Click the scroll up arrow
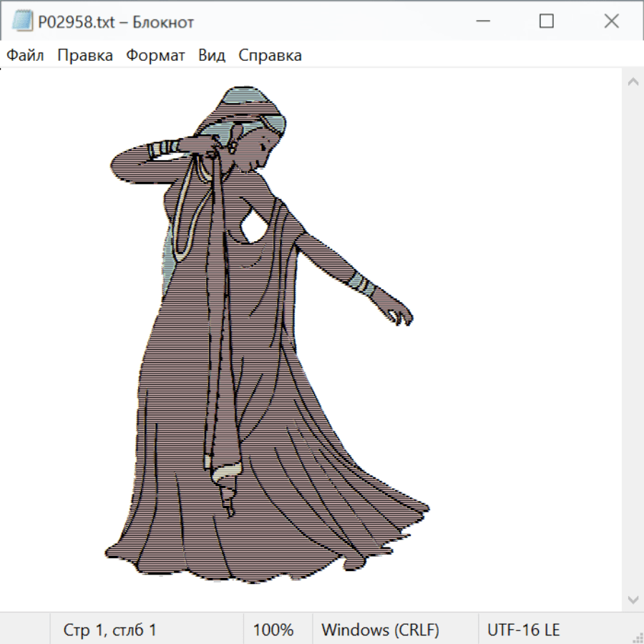 633,82
